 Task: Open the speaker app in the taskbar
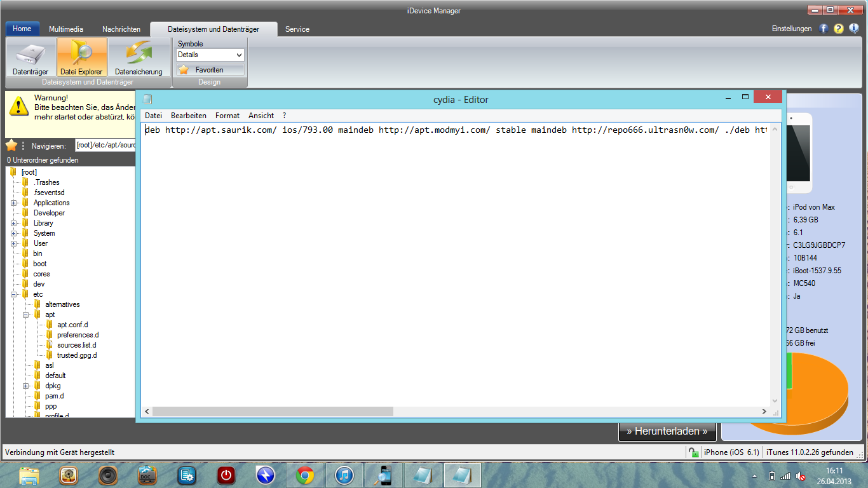point(107,475)
